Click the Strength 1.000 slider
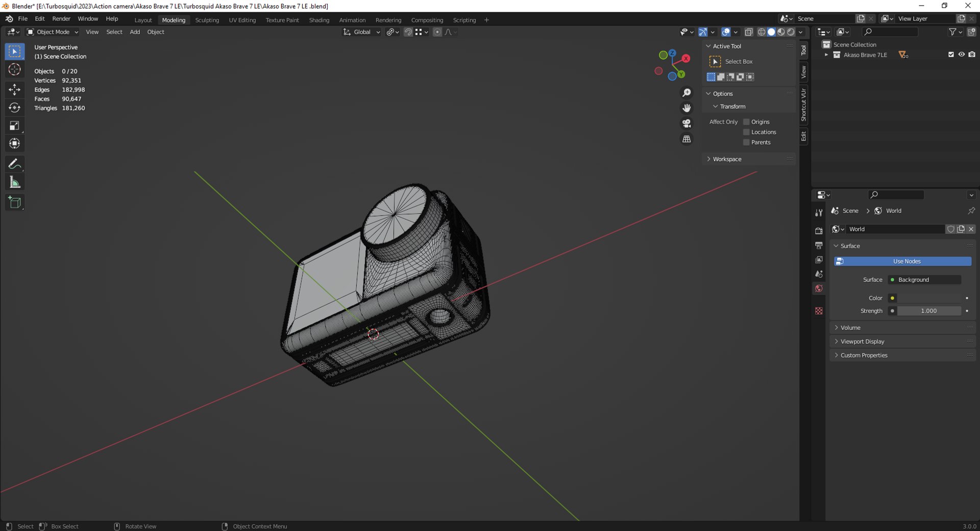This screenshot has height=531, width=980. [929, 311]
